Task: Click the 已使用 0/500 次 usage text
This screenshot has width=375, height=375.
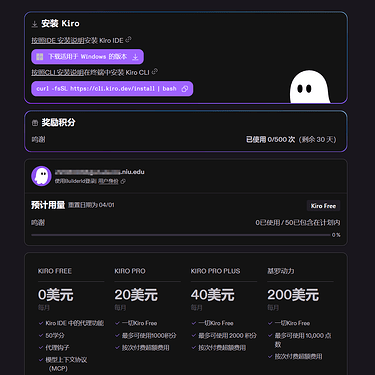Action: 270,140
